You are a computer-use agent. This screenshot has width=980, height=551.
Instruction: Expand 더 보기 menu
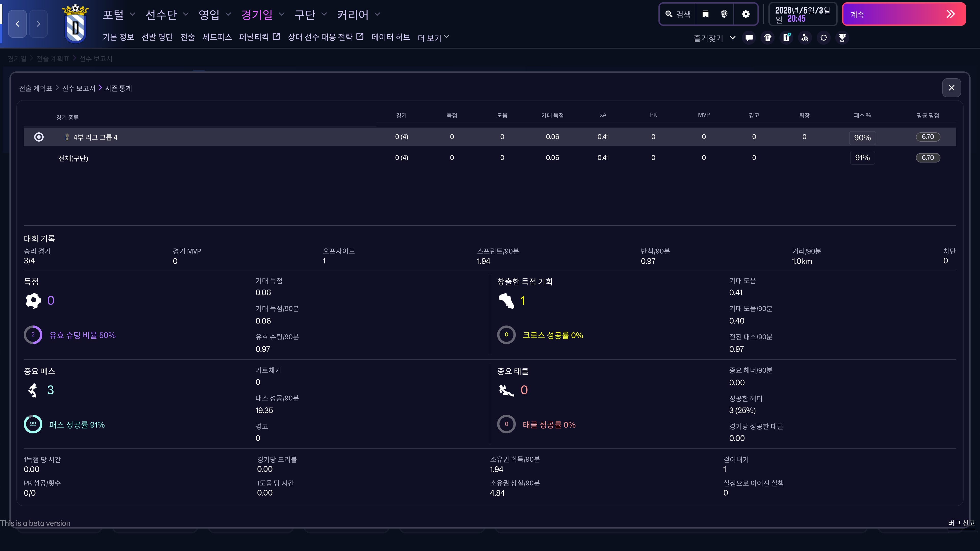(433, 38)
